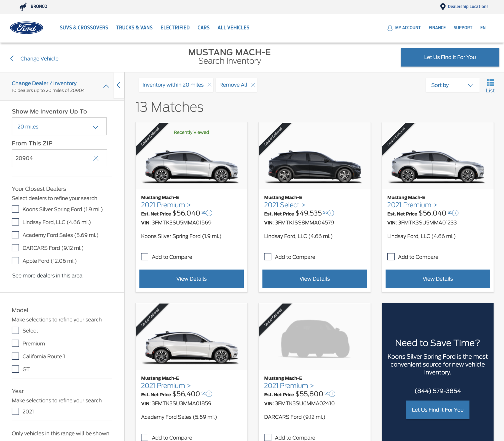Open 'See more dealers in this area' link

[x=47, y=275]
